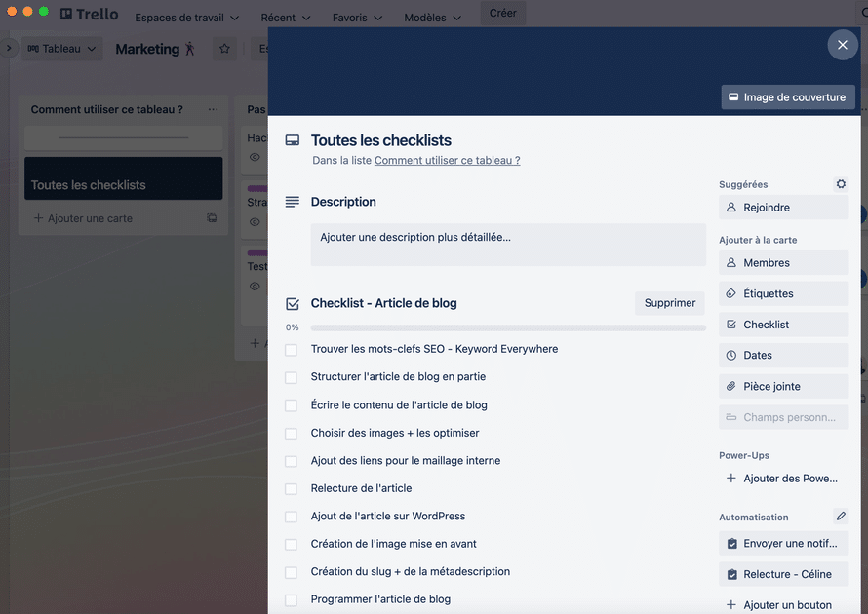This screenshot has width=868, height=614.
Task: Open Espaces de travail dropdown
Action: [186, 18]
